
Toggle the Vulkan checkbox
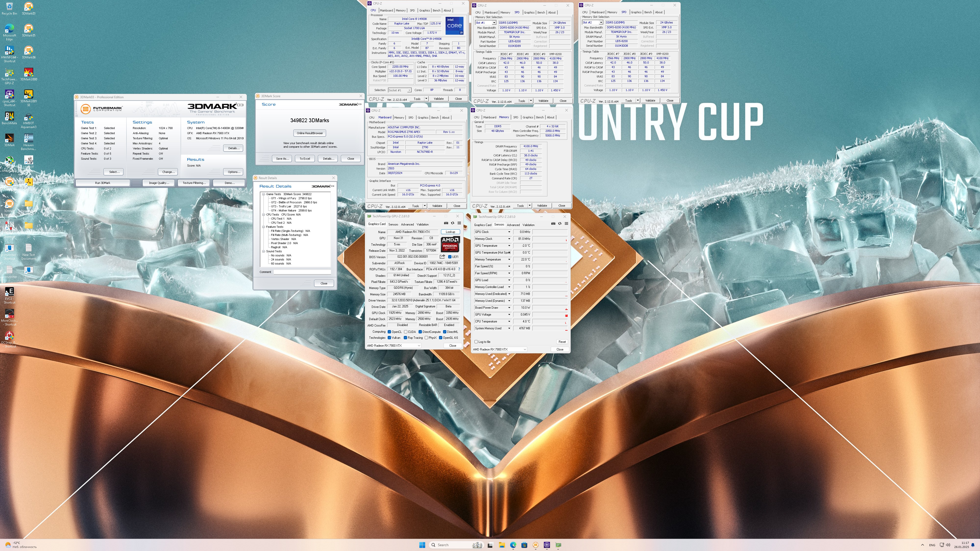tap(389, 338)
